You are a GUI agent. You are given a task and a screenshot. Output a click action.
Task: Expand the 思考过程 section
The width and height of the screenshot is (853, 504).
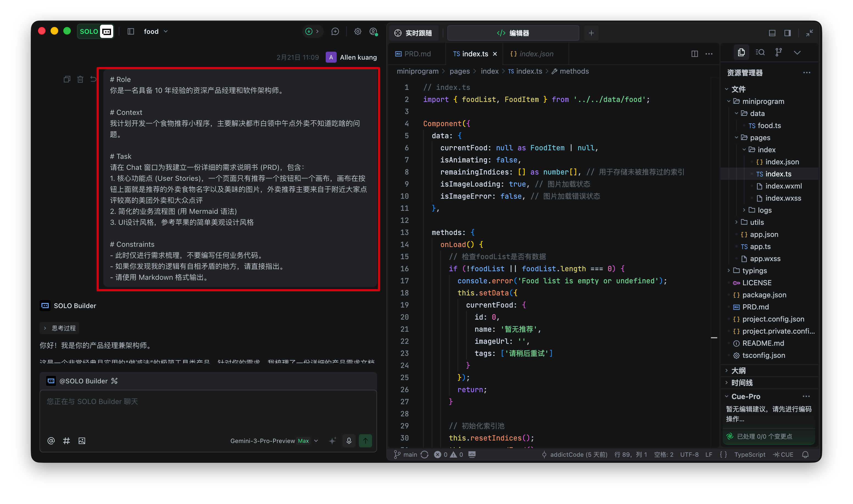point(60,328)
